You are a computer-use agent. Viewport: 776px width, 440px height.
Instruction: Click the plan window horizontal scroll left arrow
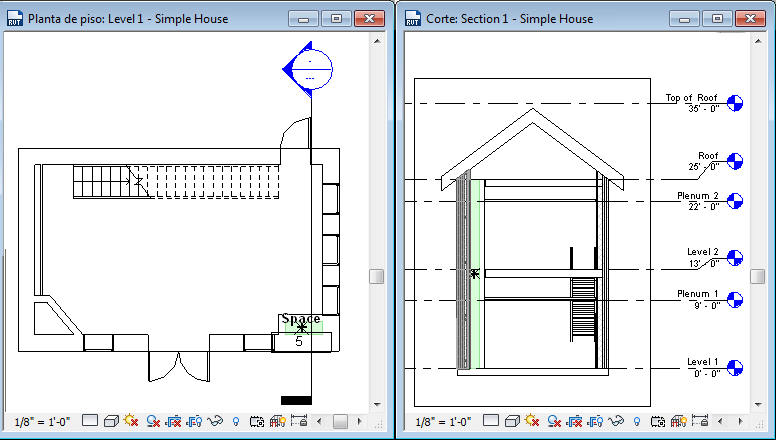(x=319, y=422)
